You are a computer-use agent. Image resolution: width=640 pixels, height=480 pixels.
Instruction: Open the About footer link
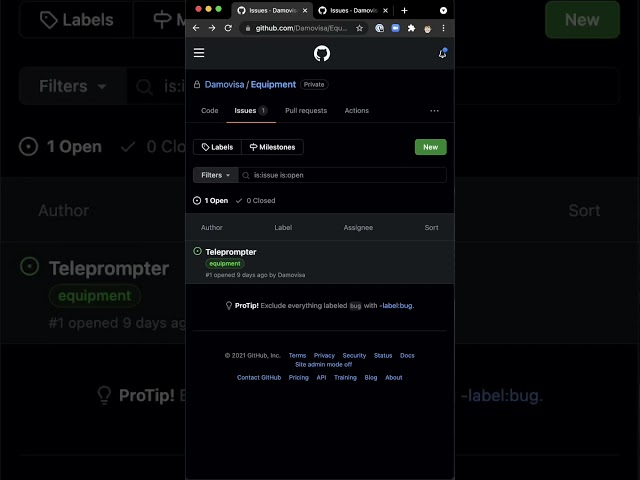coord(393,378)
